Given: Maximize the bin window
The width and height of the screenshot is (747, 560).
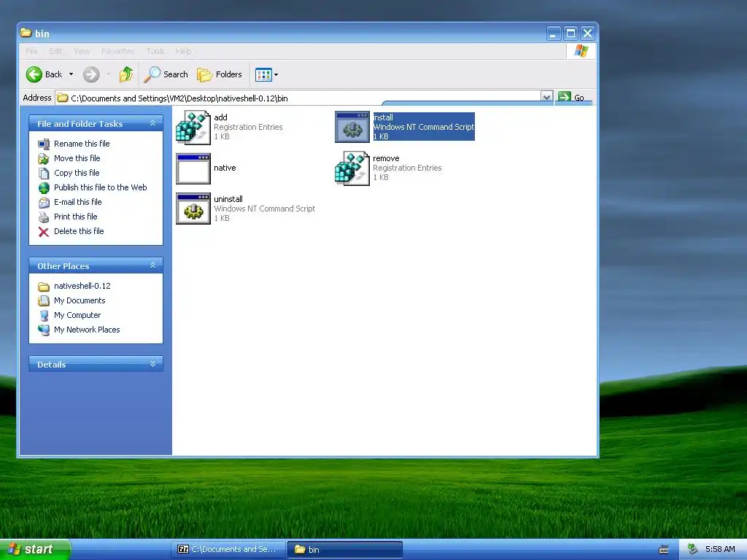Looking at the screenshot, I should (570, 34).
